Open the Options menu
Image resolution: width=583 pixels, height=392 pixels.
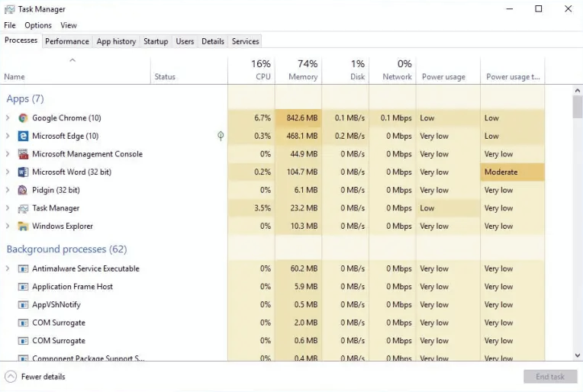click(38, 25)
